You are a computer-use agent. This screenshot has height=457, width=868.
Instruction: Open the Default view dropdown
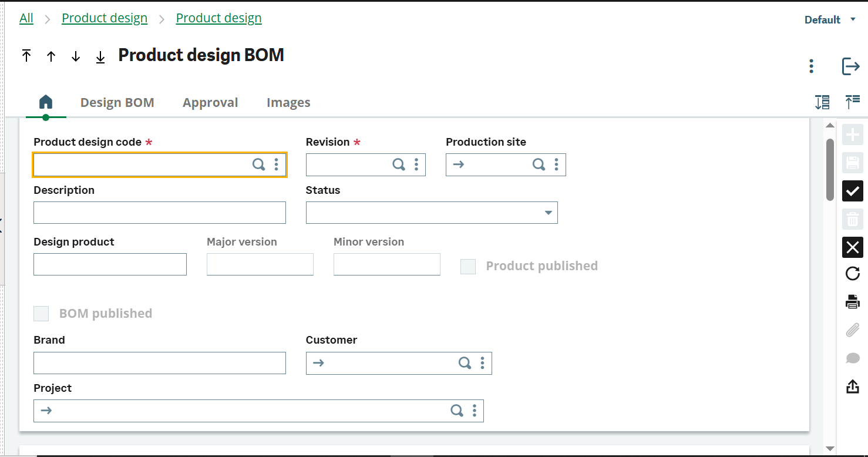pos(830,19)
